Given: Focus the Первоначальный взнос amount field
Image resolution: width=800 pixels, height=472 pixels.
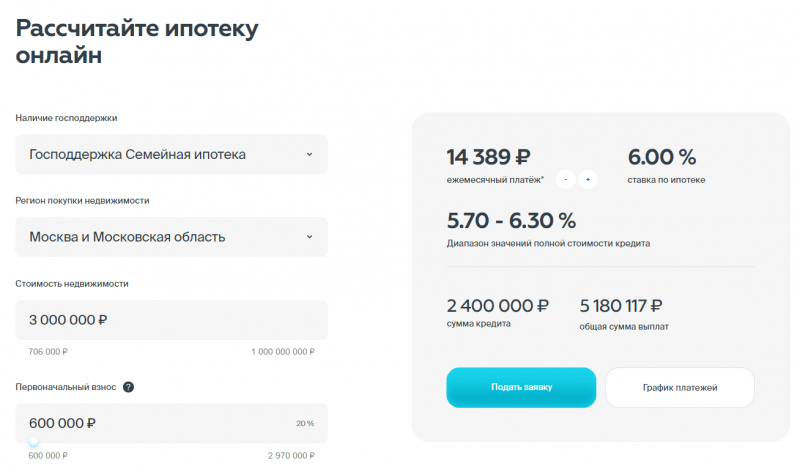Looking at the screenshot, I should point(150,423).
